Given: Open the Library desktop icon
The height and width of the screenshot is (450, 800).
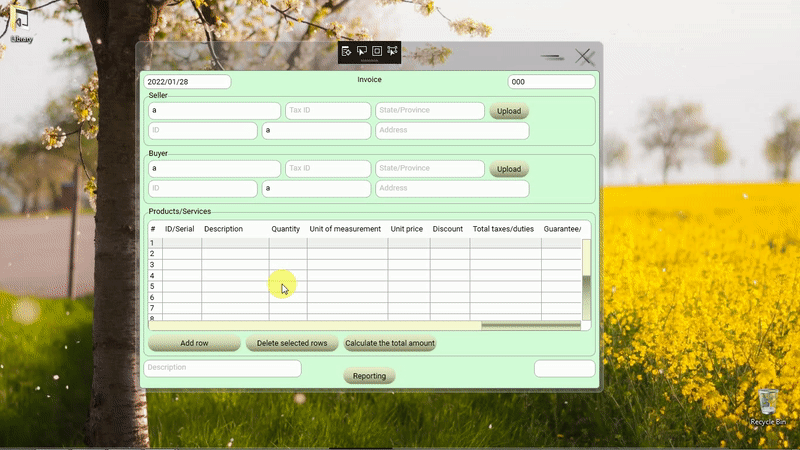Looking at the screenshot, I should point(21,24).
